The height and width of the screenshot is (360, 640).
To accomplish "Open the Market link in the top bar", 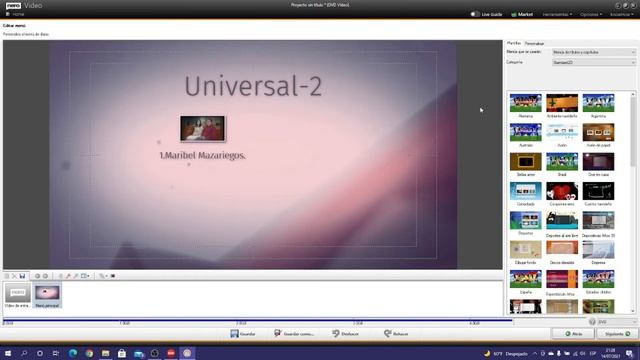I will (522, 14).
